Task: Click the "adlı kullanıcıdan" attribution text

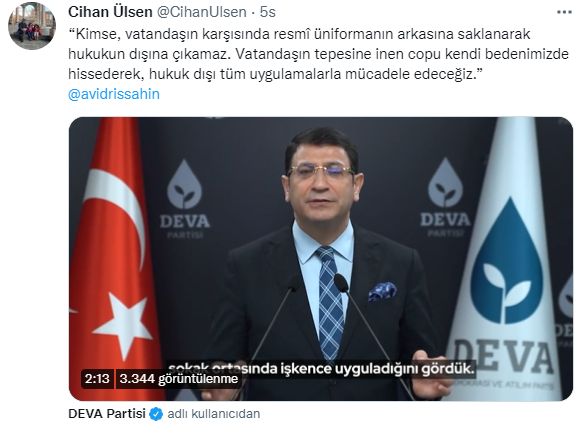Action: [214, 414]
